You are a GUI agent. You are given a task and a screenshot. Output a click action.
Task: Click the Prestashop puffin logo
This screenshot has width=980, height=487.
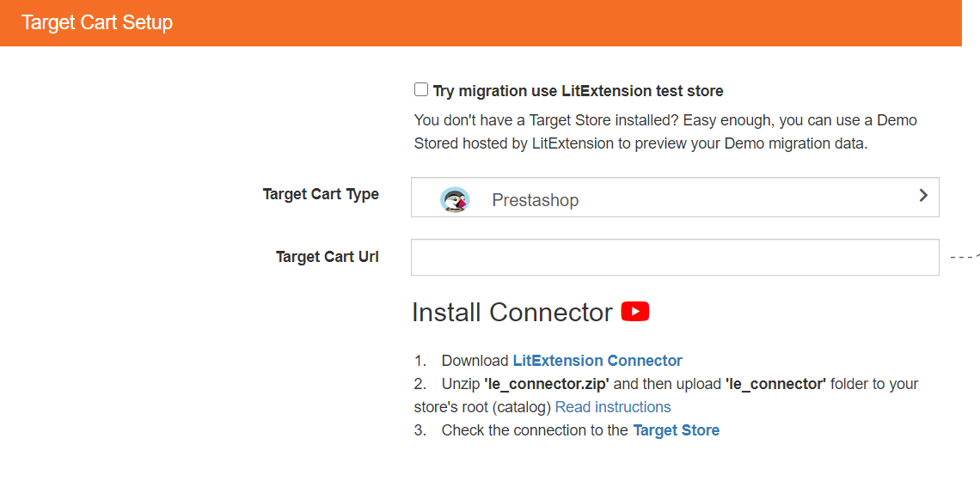455,199
